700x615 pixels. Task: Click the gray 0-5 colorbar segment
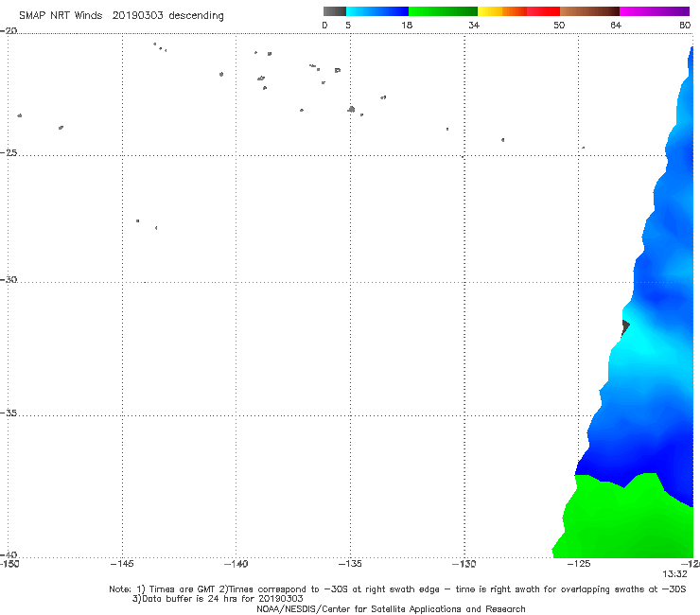click(334, 11)
